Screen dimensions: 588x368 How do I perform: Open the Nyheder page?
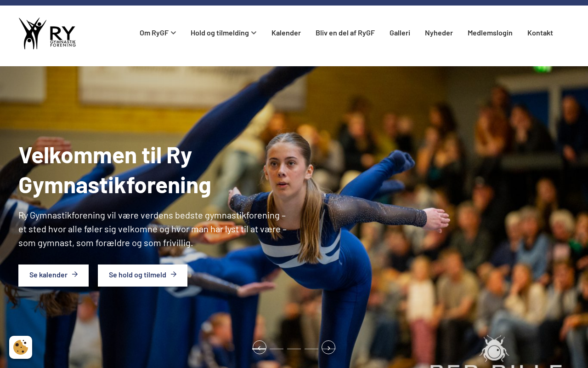tap(439, 33)
